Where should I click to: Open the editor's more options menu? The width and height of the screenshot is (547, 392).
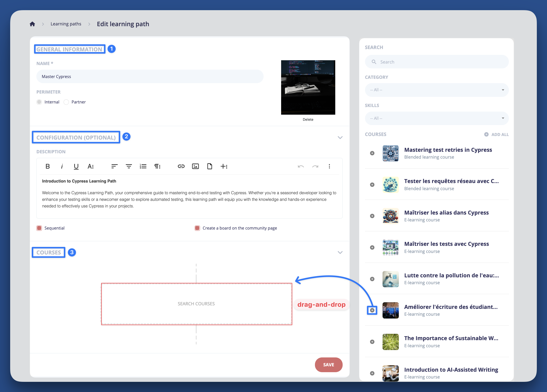coord(329,166)
